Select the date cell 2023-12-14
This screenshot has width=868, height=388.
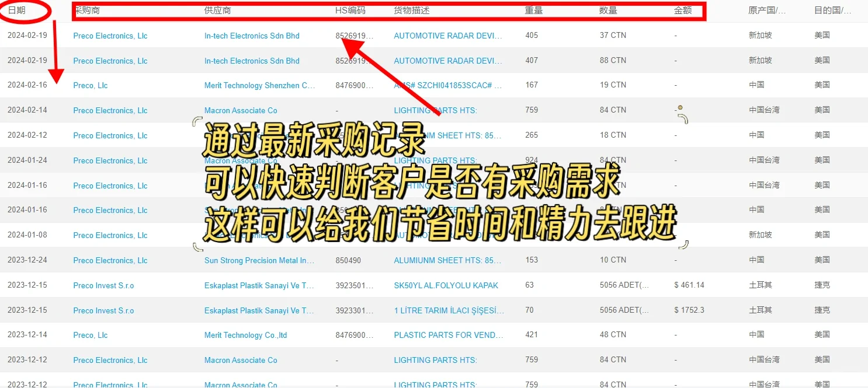point(27,335)
